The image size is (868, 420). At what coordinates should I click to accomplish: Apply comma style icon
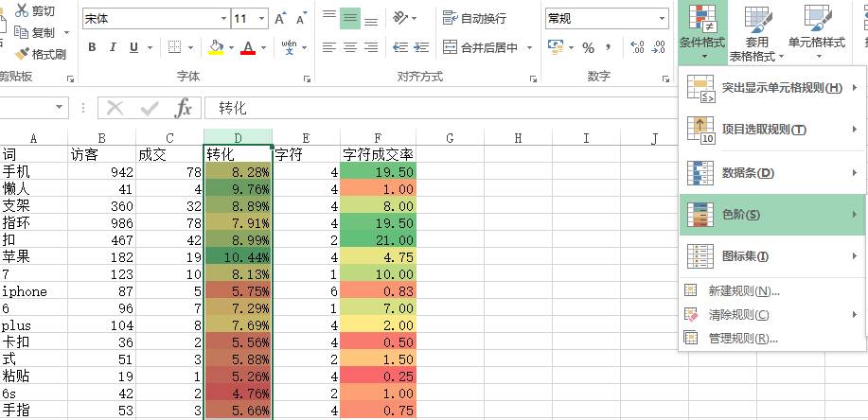pyautogui.click(x=609, y=47)
